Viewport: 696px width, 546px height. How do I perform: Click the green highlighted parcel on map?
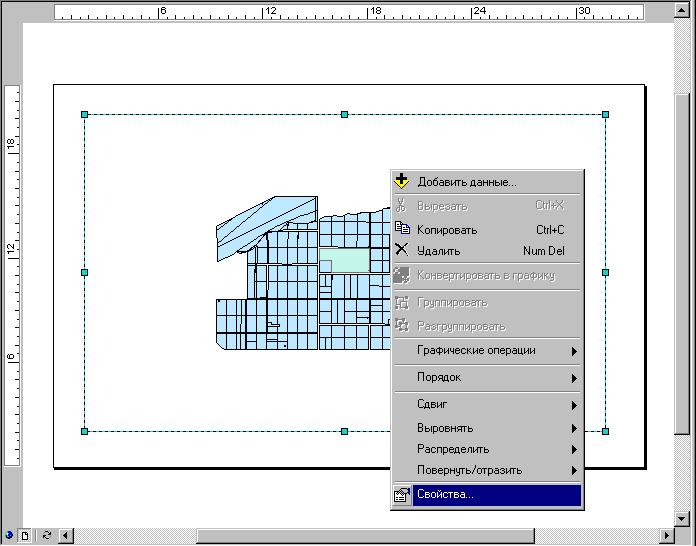click(x=348, y=260)
